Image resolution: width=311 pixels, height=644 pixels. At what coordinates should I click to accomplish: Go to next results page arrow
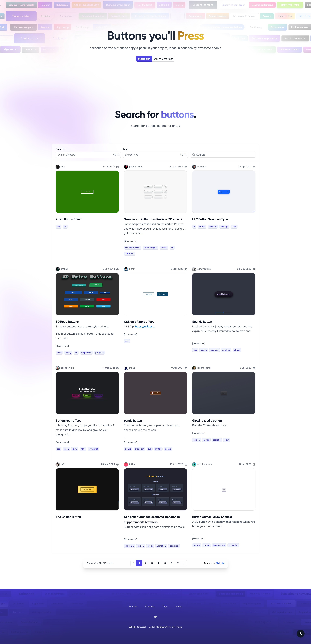pyautogui.click(x=184, y=563)
